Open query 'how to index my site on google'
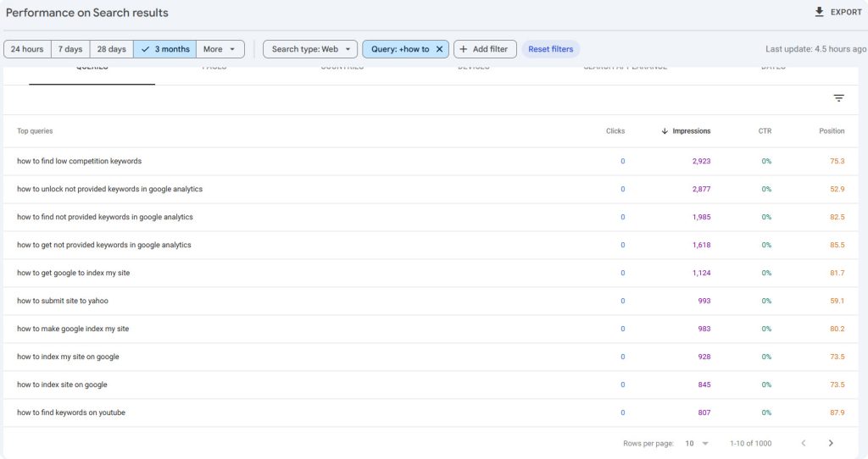 click(x=68, y=357)
